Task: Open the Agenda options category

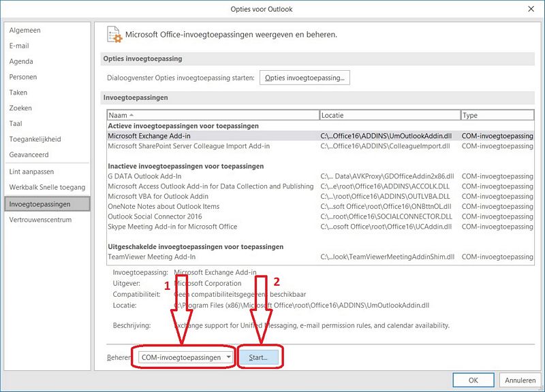Action: click(x=21, y=61)
